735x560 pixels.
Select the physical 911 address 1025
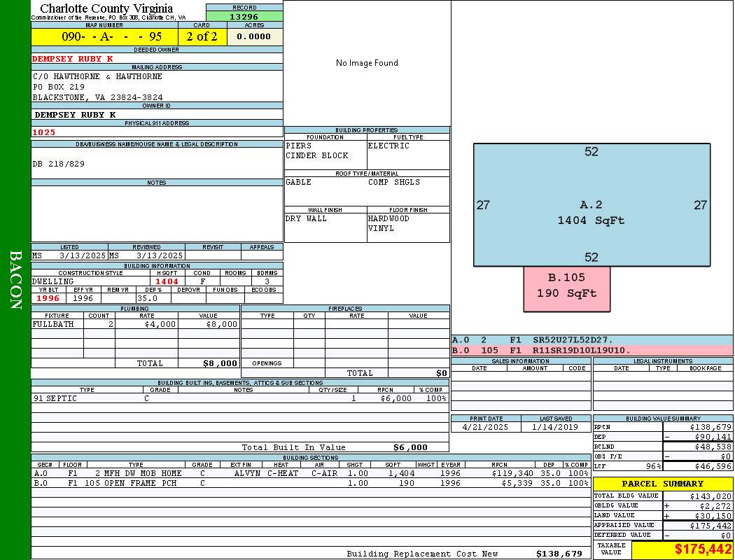pos(43,132)
